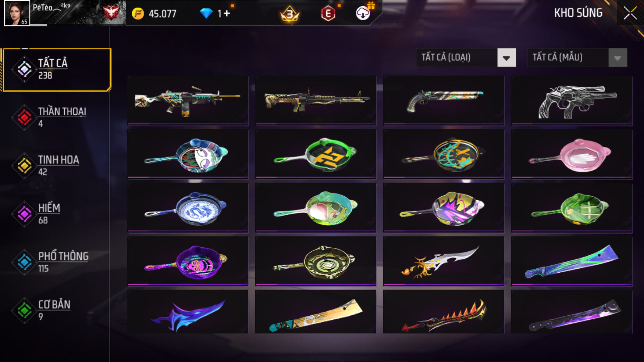Tap the blue diamond currency icon
Viewport: 644px width, 362px height.
point(206,14)
